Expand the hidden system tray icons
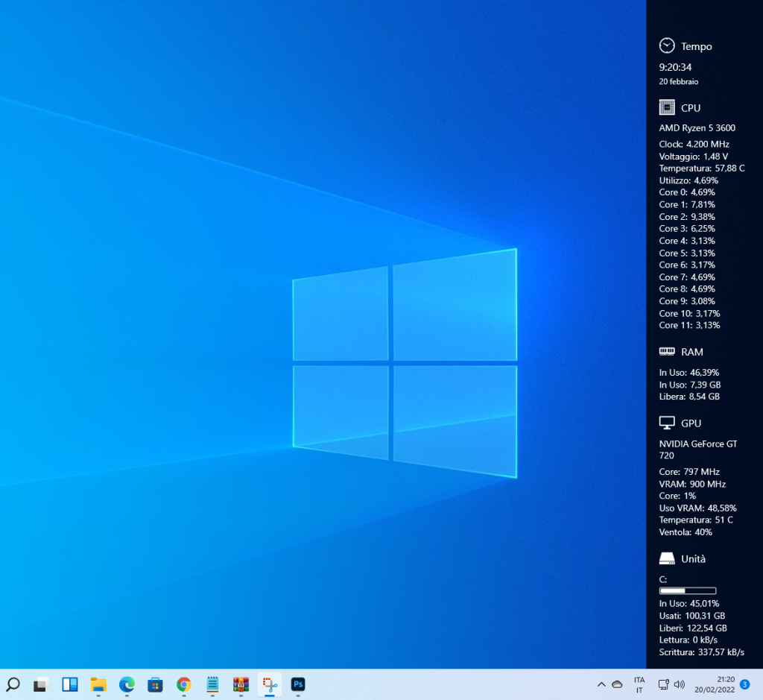The image size is (763, 700). click(601, 684)
